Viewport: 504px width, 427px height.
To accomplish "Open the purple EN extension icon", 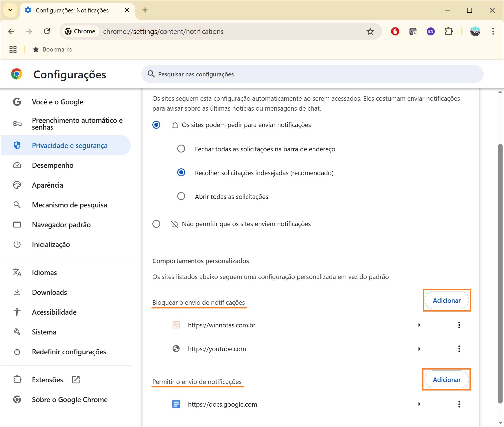I will point(431,31).
